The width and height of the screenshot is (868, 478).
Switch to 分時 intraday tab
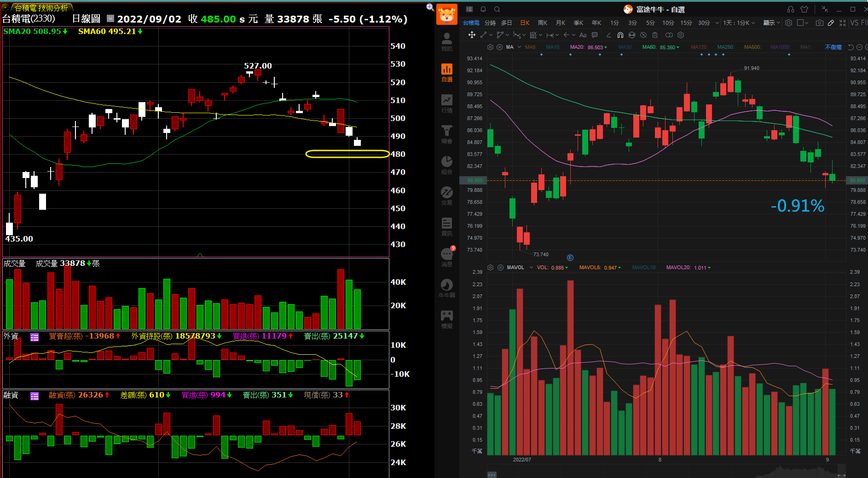490,23
